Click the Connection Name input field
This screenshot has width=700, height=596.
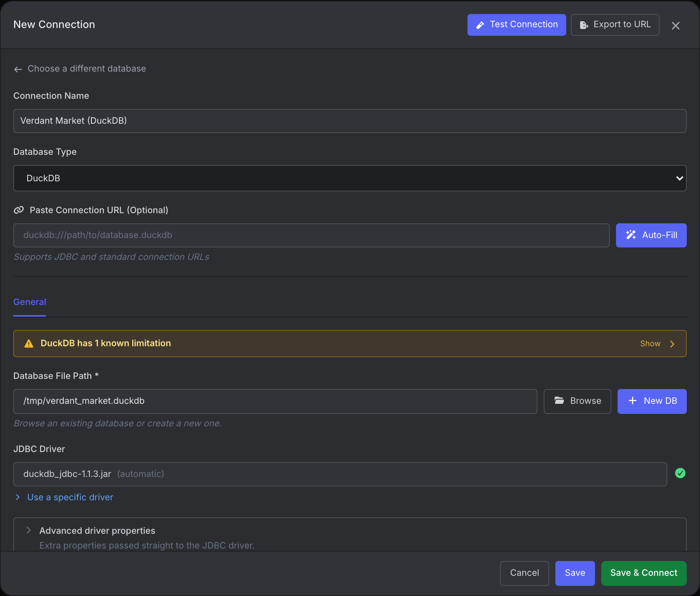[x=350, y=121]
